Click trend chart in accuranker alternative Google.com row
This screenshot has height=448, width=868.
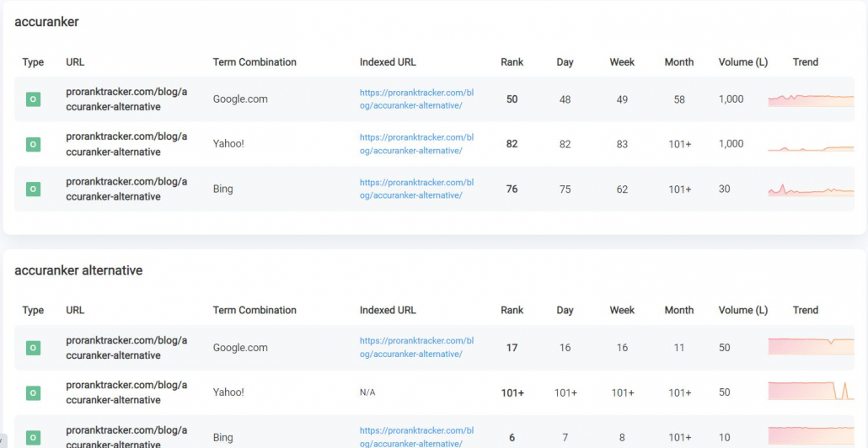(811, 346)
